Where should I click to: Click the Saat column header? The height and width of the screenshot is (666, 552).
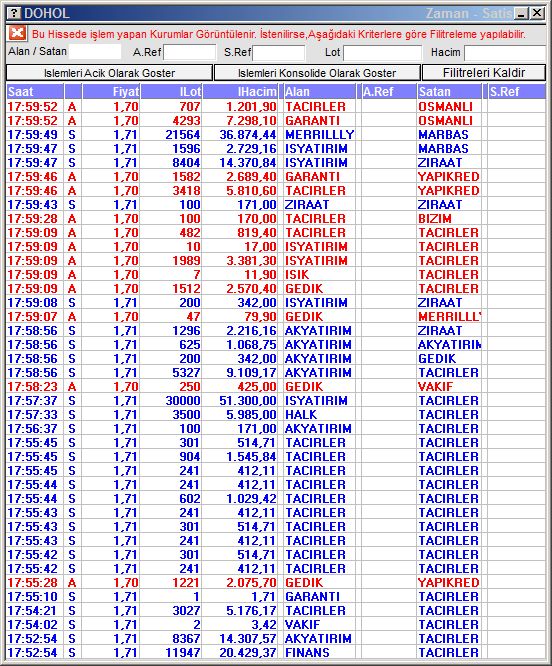pos(35,92)
